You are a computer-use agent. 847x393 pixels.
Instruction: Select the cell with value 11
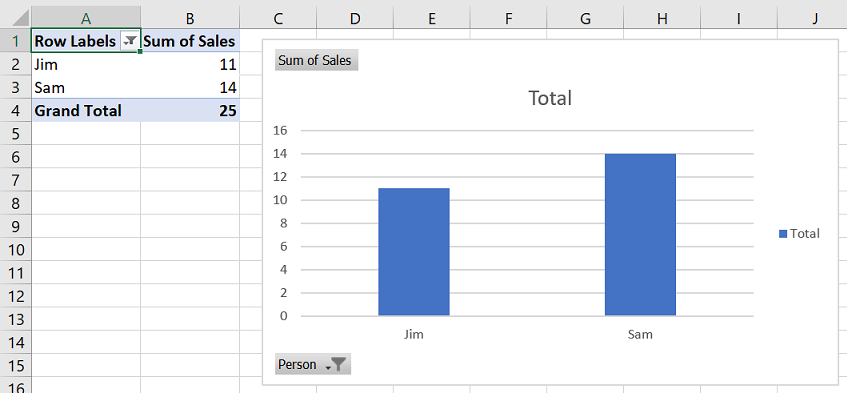point(190,64)
